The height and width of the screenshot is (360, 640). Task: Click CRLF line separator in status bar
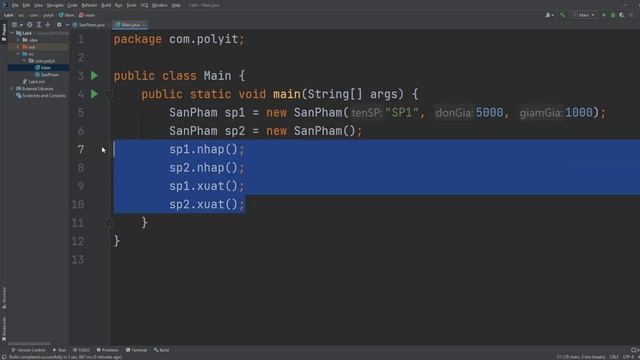click(x=614, y=357)
